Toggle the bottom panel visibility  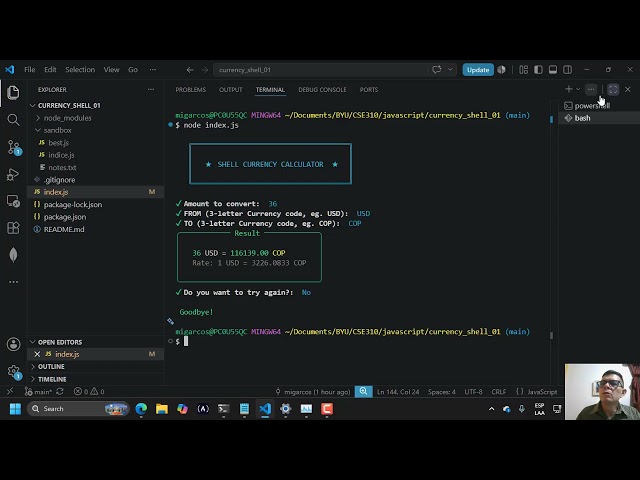553,70
